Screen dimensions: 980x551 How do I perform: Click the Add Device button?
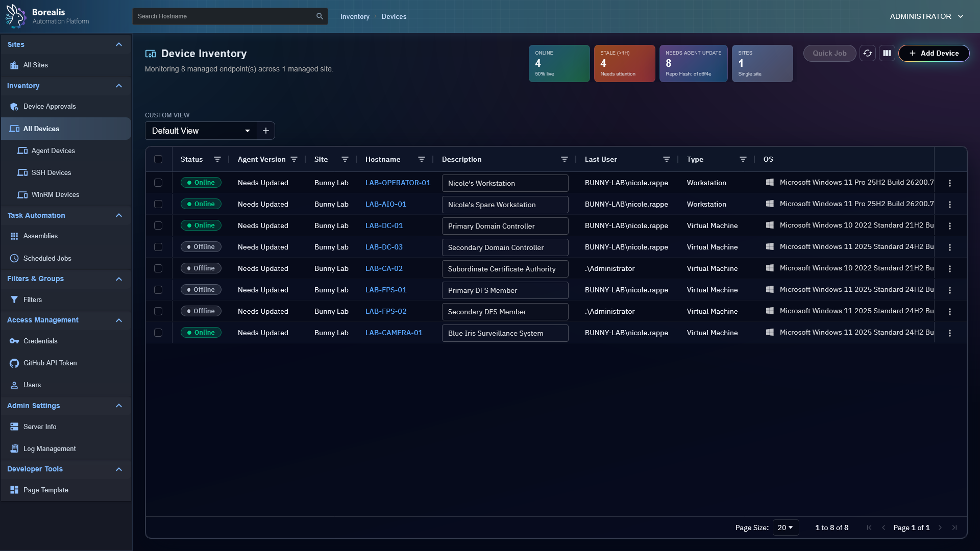pyautogui.click(x=934, y=53)
